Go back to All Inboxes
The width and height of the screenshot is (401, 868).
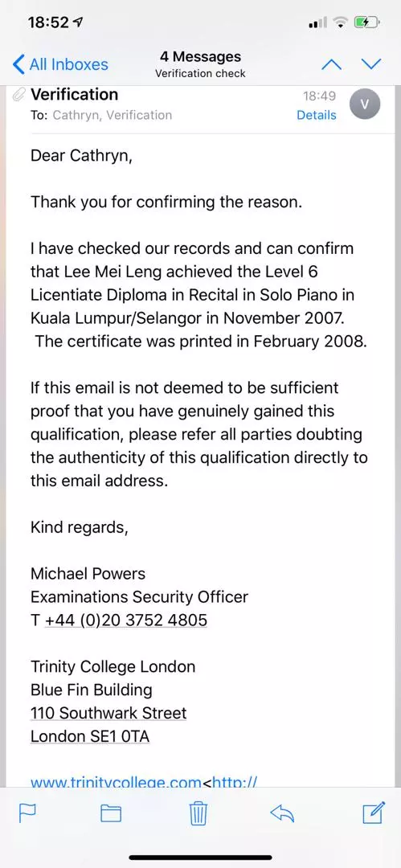click(x=60, y=64)
